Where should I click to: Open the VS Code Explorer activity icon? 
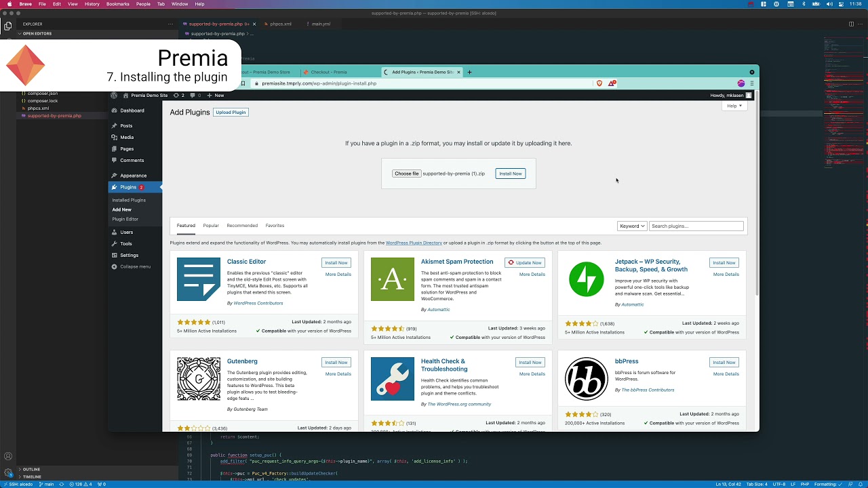pos(8,26)
